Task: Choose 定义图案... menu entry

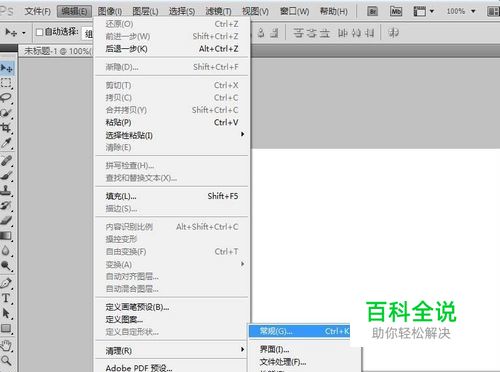Action: point(172,319)
